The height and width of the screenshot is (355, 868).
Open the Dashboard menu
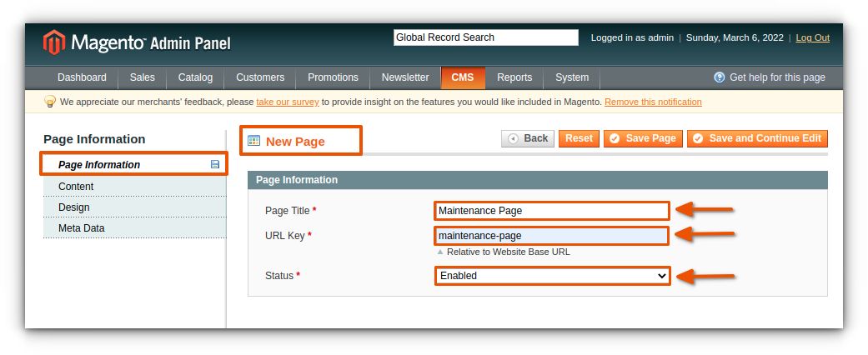(x=82, y=77)
